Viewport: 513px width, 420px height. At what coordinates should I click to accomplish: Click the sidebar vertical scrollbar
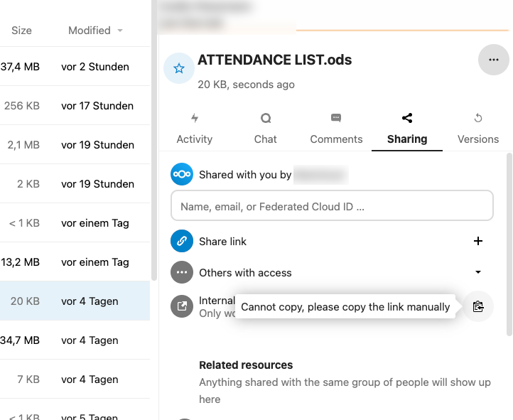tap(508, 242)
